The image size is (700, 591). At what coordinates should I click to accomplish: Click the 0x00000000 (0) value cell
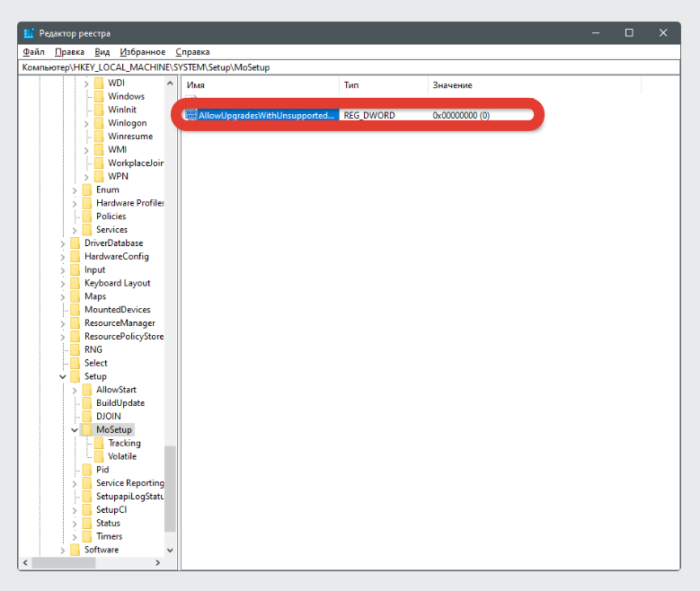click(x=461, y=116)
